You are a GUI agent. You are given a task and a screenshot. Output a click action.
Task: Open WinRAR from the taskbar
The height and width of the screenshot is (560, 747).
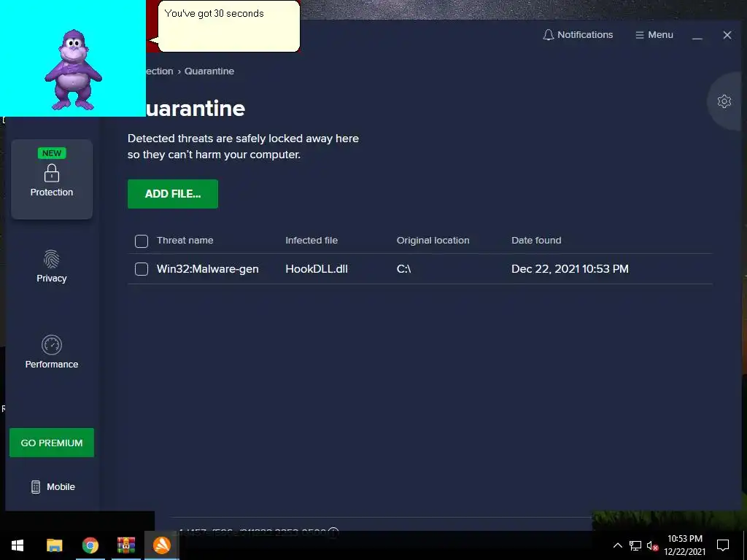[x=126, y=545]
